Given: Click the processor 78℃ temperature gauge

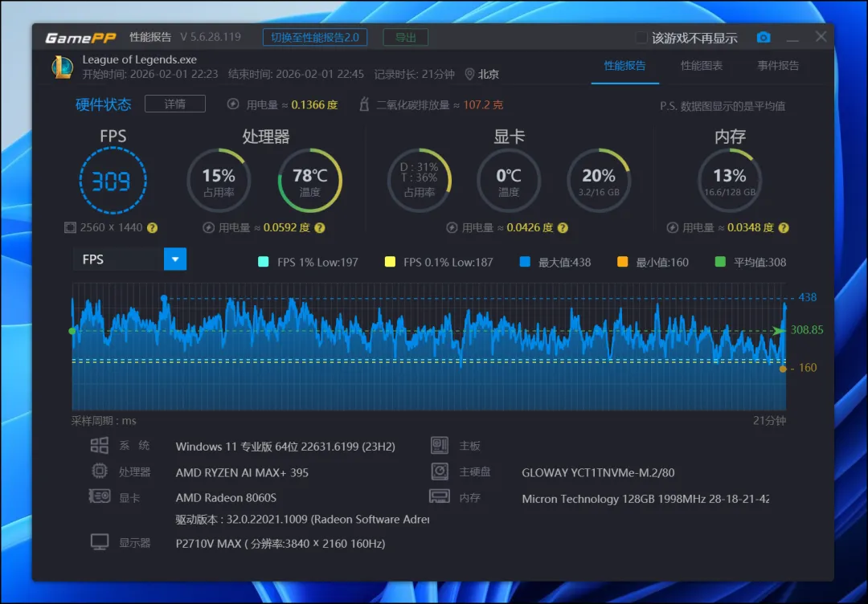Looking at the screenshot, I should coord(309,180).
